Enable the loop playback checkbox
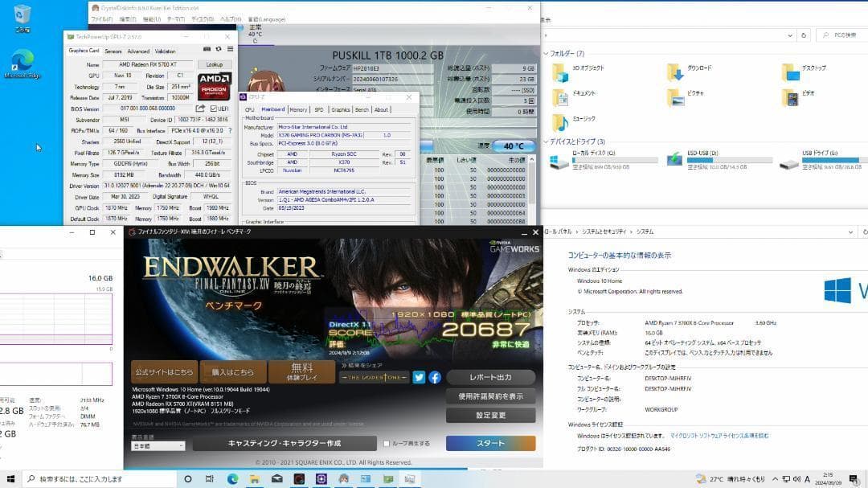The image size is (868, 488). [x=387, y=443]
